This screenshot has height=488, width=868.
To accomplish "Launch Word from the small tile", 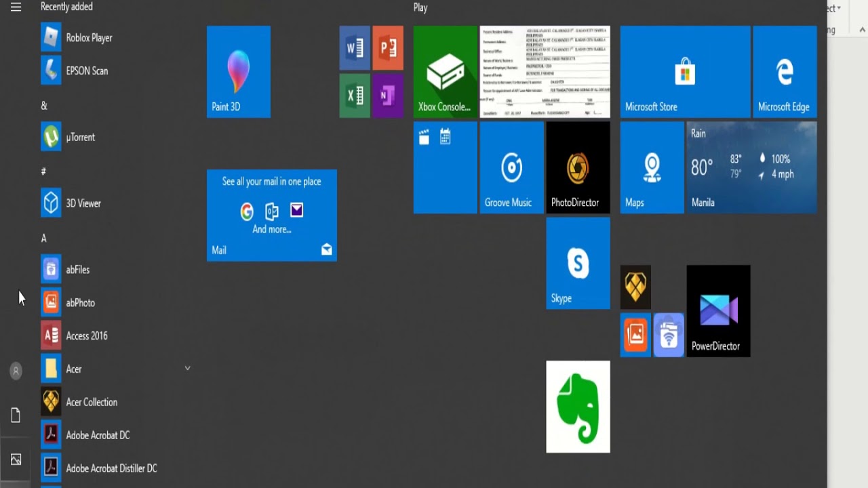I will coord(355,48).
